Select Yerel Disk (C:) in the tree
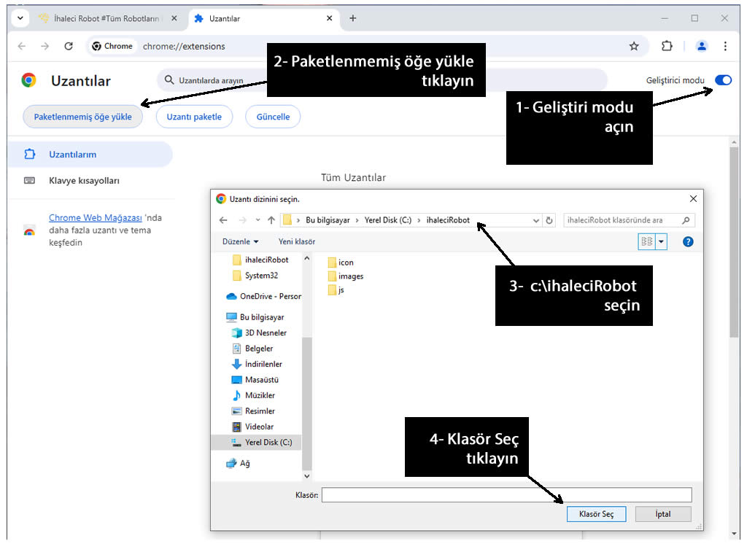Image resolution: width=747 pixels, height=560 pixels. [256, 443]
